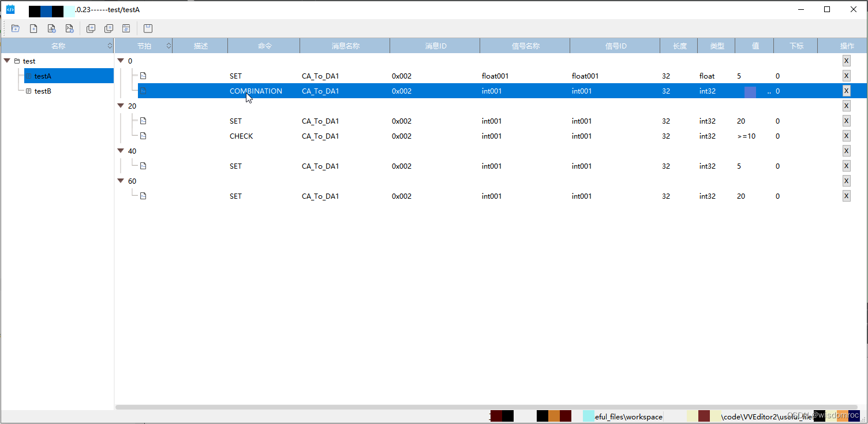Click the add layered item toolbar icon
The height and width of the screenshot is (424, 868).
(x=91, y=28)
